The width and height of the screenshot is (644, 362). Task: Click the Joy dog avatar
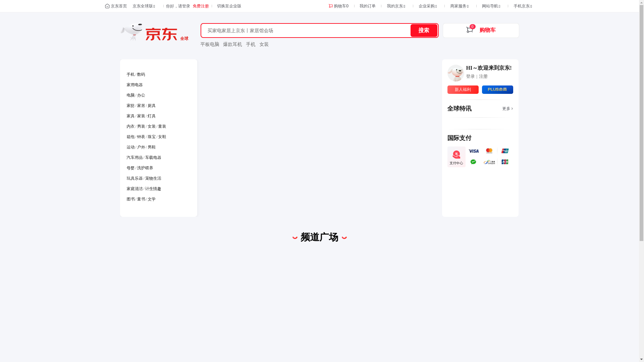(455, 73)
